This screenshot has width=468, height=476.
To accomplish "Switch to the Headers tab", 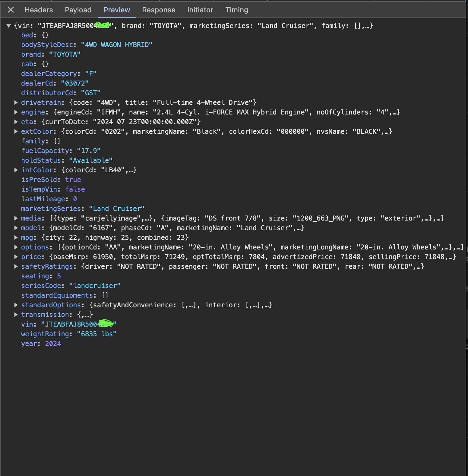I will coord(39,10).
